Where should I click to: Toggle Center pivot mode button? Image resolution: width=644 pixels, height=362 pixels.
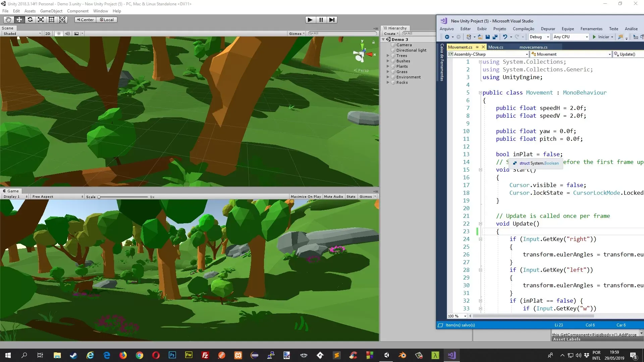(86, 20)
